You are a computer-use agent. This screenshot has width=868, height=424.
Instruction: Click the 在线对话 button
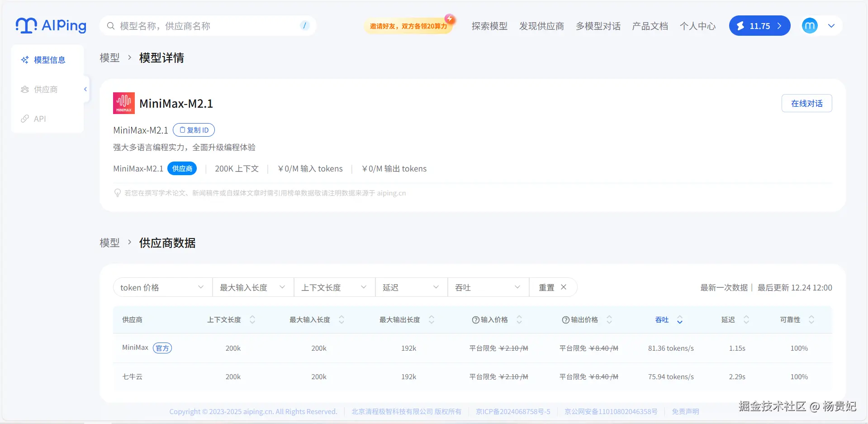pos(806,103)
